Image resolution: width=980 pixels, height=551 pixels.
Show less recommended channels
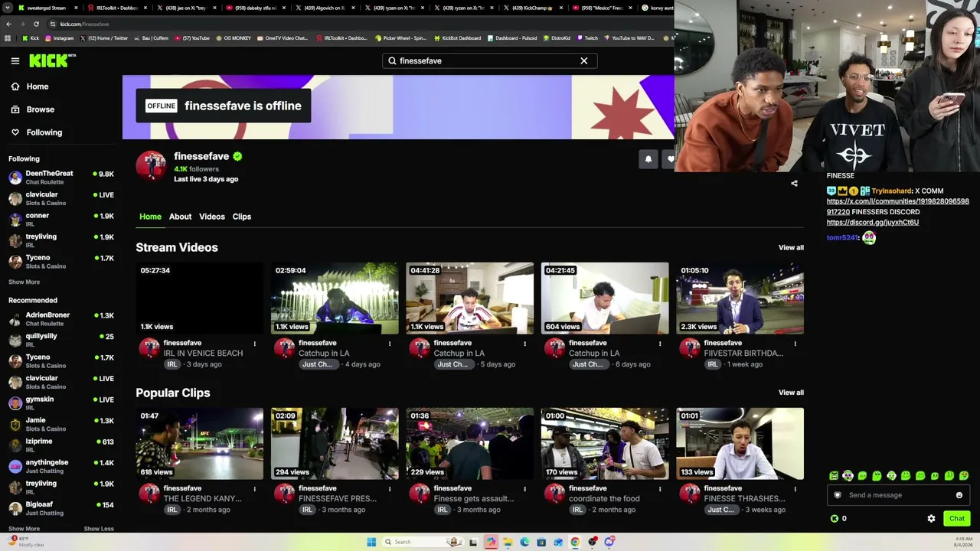pos(99,529)
